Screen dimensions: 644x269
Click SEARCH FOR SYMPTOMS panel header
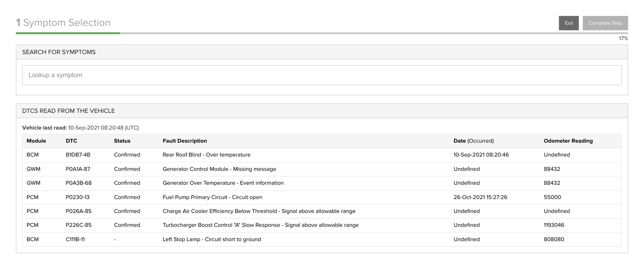pyautogui.click(x=322, y=52)
